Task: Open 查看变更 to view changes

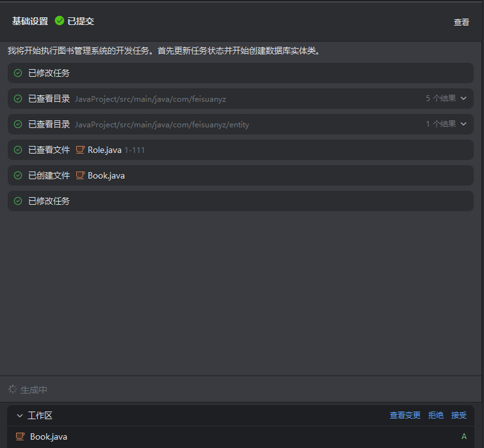Action: [x=405, y=415]
